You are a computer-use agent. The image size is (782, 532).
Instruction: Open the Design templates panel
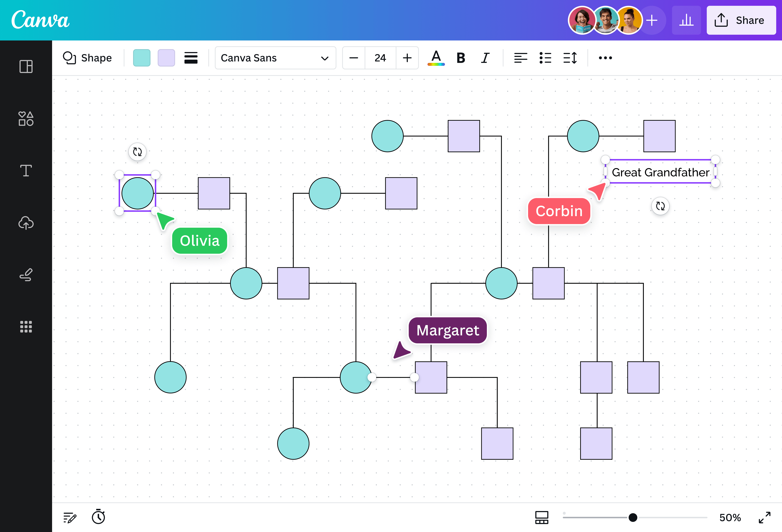point(26,66)
